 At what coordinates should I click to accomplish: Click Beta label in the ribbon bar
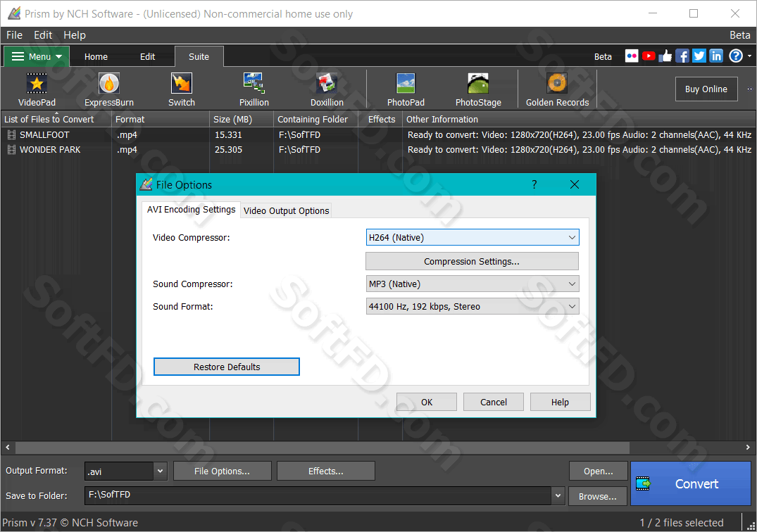(603, 56)
